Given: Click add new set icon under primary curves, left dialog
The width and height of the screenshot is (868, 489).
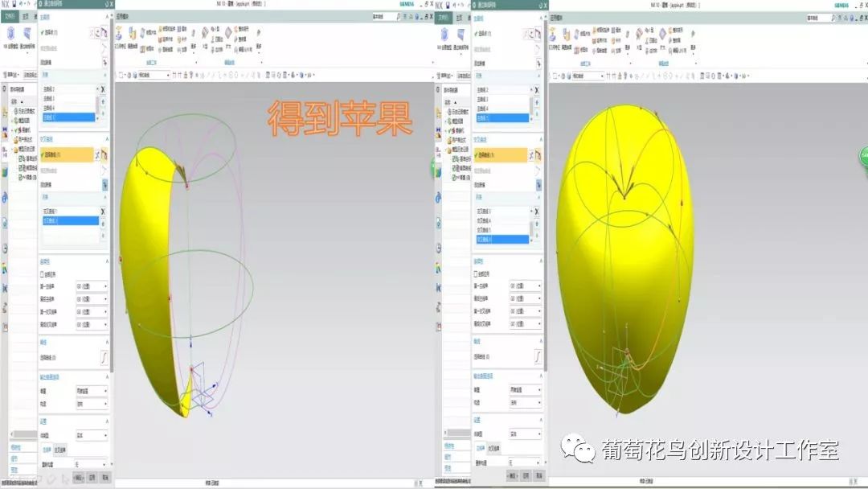Looking at the screenshot, I should pos(104,63).
